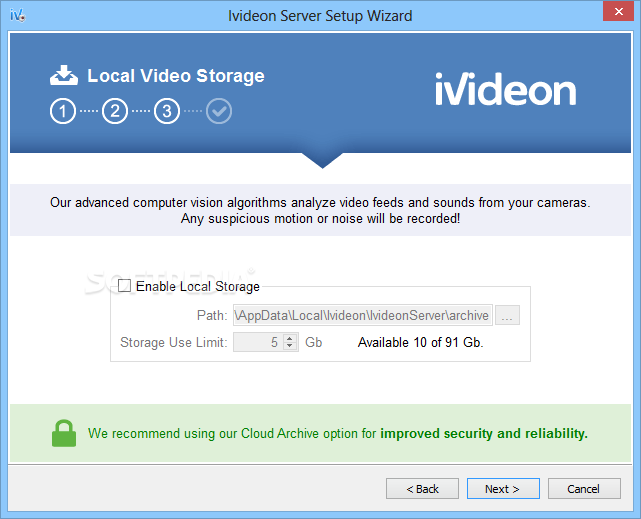641x519 pixels.
Task: Click the step 3 circle indicator
Action: pyautogui.click(x=167, y=111)
